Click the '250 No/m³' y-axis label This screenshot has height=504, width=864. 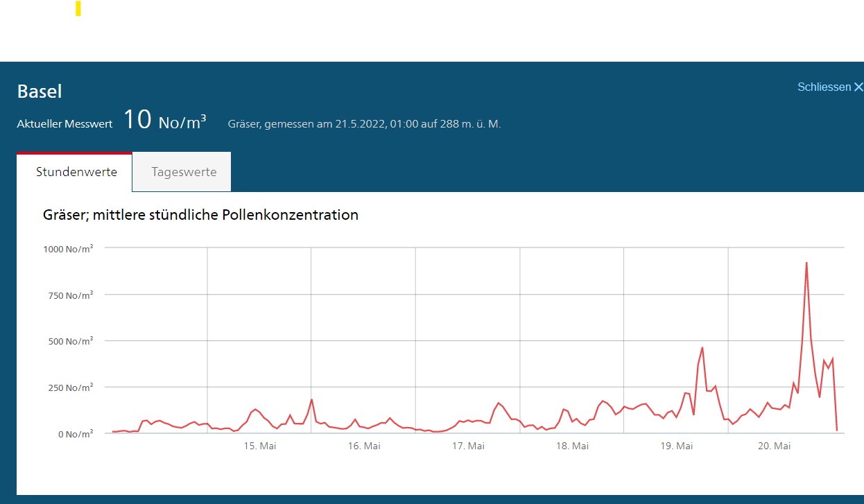click(x=71, y=388)
